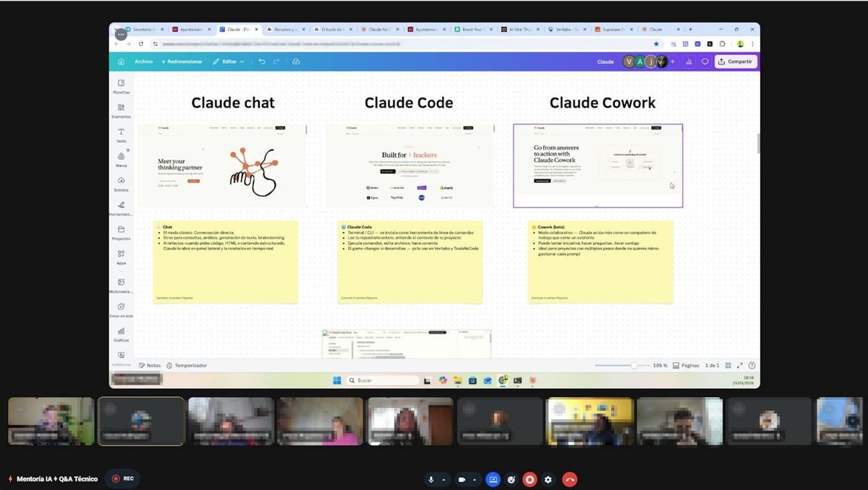The image size is (868, 490).
Task: Adjust the Canva zoom slider
Action: click(x=621, y=366)
